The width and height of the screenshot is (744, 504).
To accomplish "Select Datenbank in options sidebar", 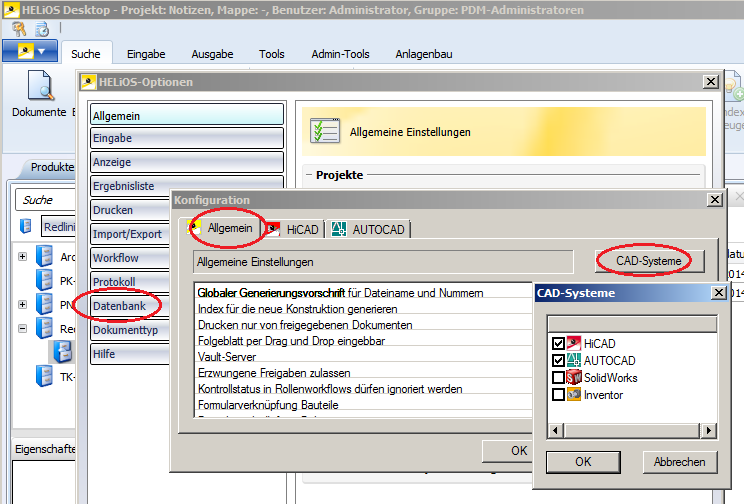I will (x=130, y=306).
